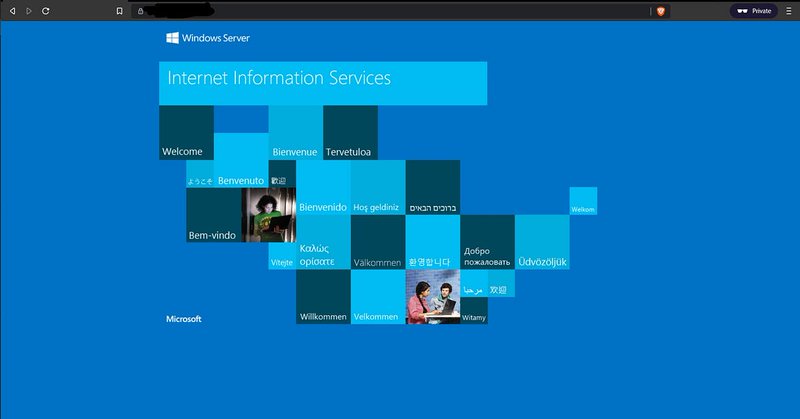
Task: Go forward with the browser forward arrow
Action: point(29,11)
